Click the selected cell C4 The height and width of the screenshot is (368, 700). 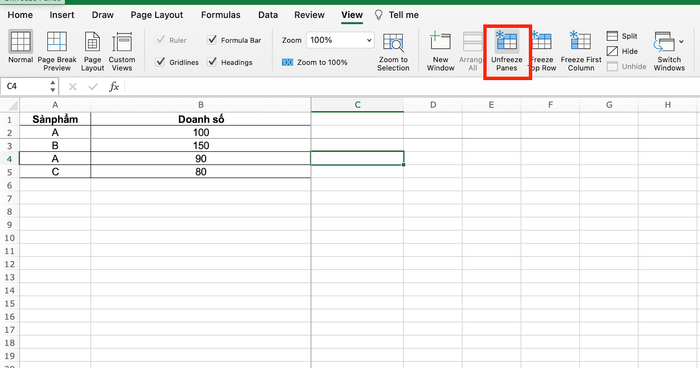click(358, 159)
